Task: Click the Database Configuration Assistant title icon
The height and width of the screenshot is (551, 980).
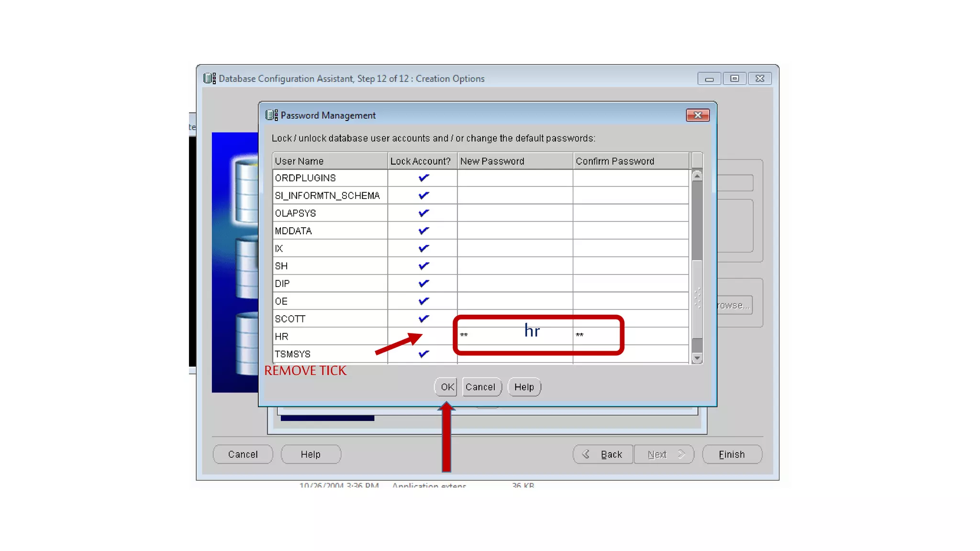Action: tap(210, 78)
